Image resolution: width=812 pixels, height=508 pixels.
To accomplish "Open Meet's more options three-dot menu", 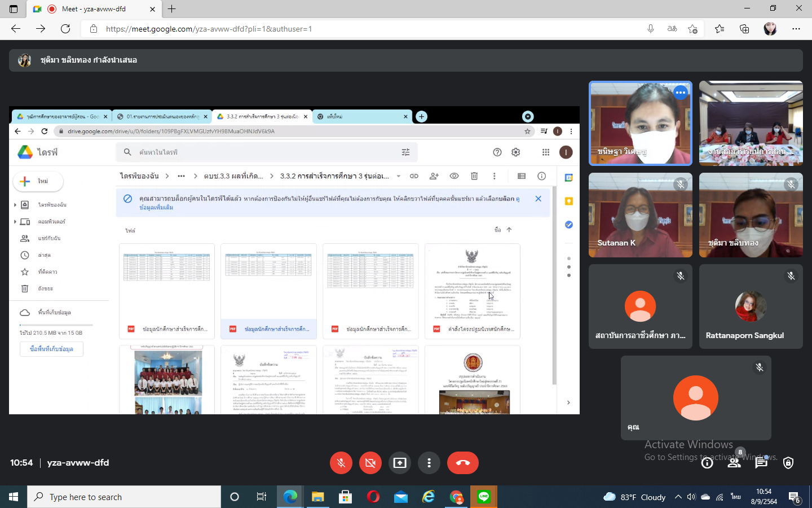I will pos(429,463).
